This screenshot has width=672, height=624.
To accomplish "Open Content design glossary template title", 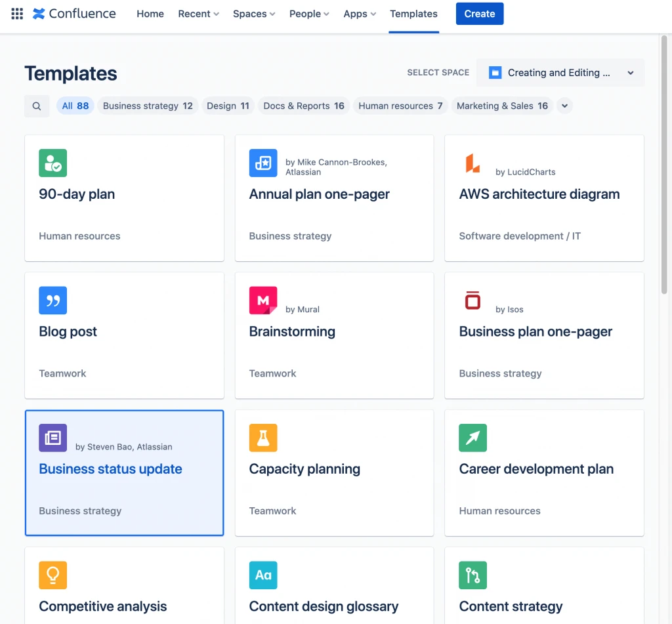I will pos(324,606).
